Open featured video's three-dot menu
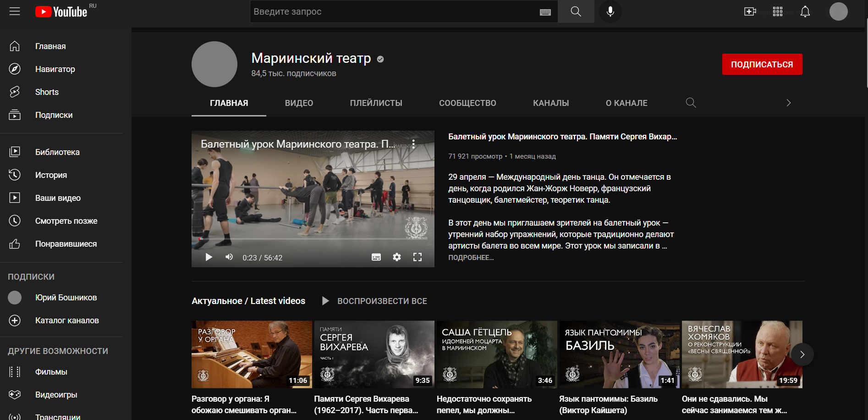 (x=413, y=144)
